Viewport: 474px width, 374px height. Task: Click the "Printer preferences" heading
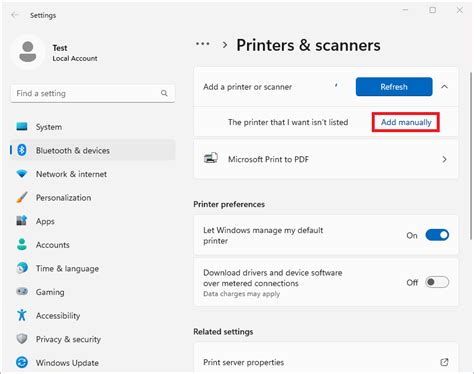tap(229, 204)
